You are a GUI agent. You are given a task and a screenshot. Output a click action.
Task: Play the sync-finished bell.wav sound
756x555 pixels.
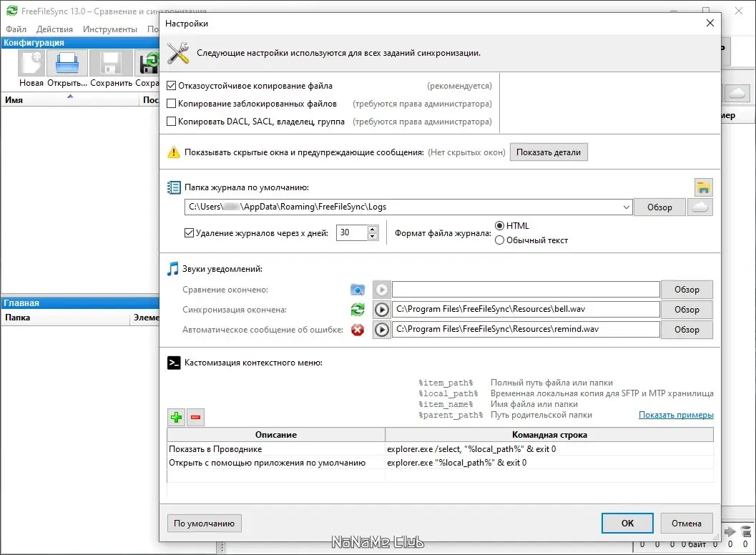[x=381, y=310]
